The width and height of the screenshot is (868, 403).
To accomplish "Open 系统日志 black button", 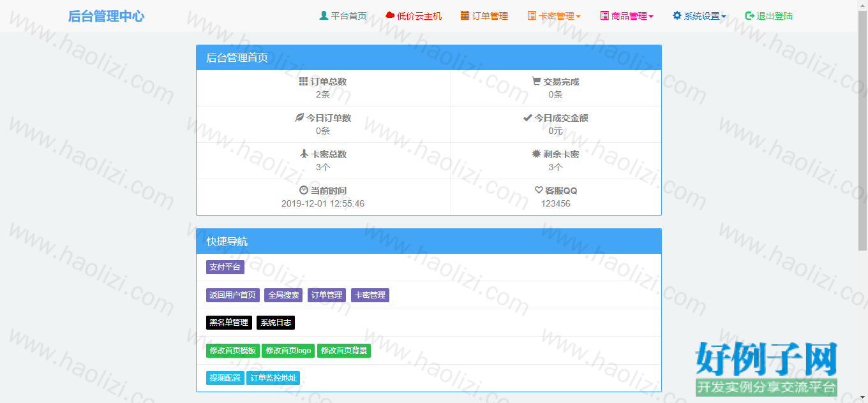I will (276, 323).
